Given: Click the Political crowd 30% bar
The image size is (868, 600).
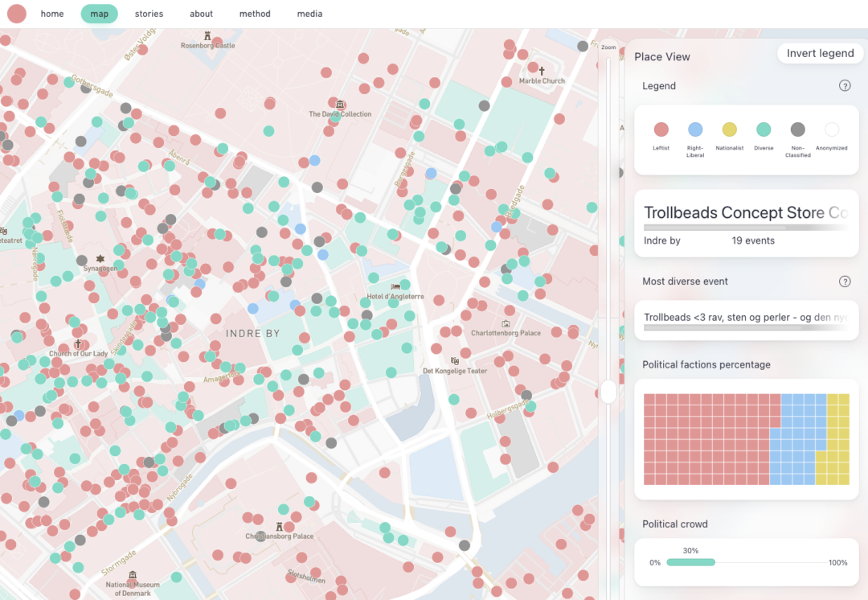Looking at the screenshot, I should [690, 562].
